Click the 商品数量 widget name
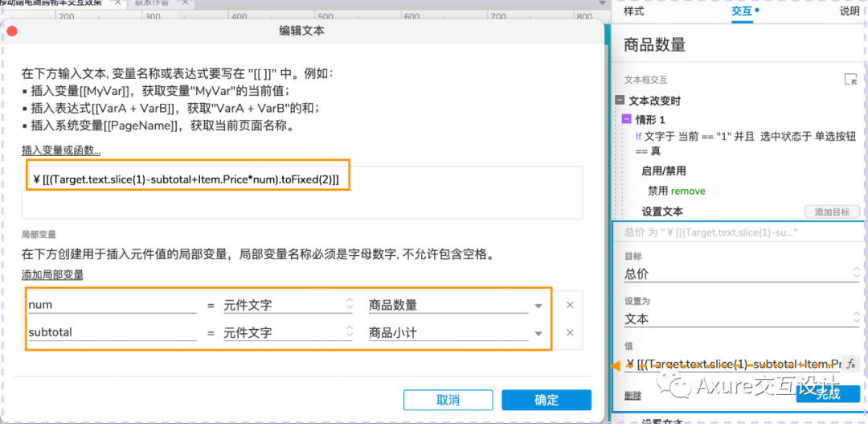 click(x=655, y=43)
